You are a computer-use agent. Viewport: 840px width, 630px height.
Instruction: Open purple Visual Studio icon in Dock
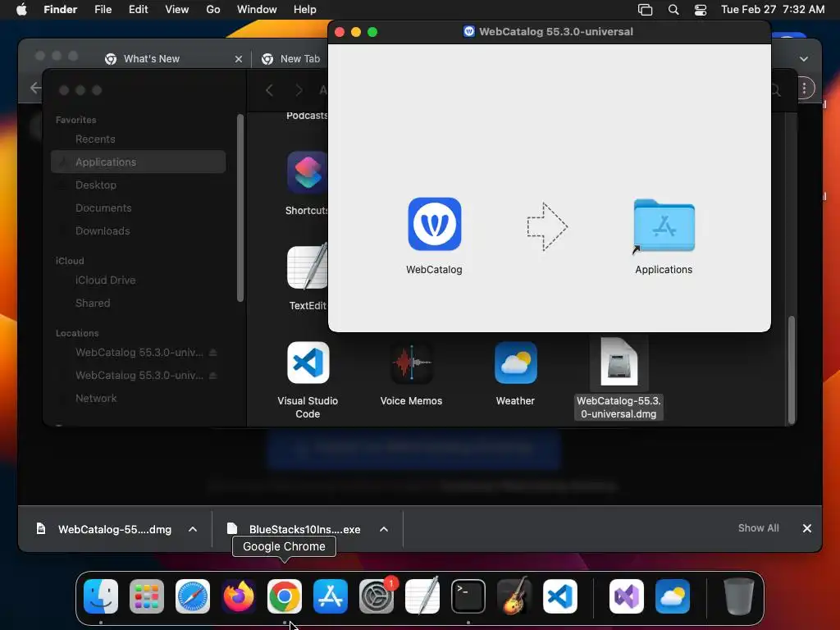pyautogui.click(x=627, y=596)
